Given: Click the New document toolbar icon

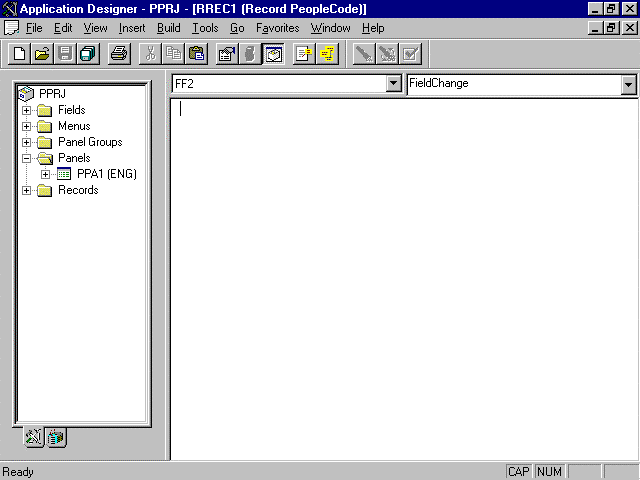Looking at the screenshot, I should [19, 53].
